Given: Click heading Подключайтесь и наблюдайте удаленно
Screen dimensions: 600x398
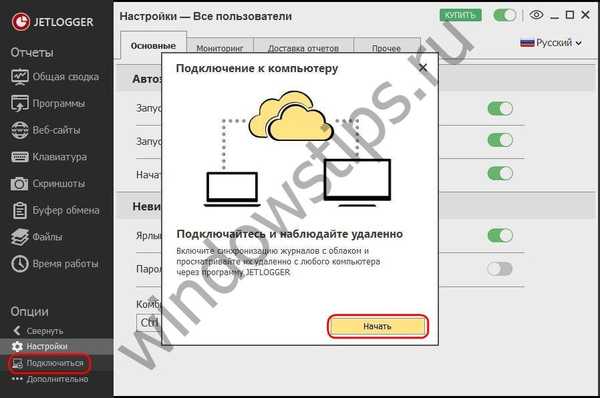Looking at the screenshot, I should click(x=289, y=234).
